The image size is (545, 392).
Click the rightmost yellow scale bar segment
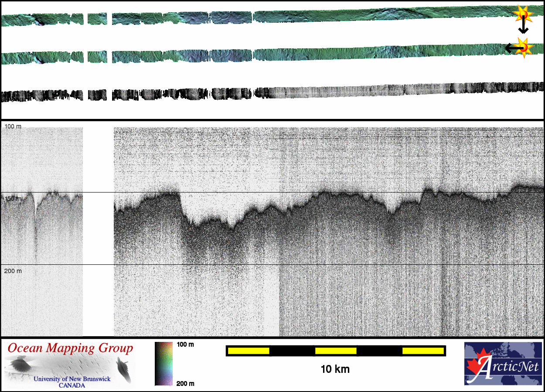click(422, 351)
